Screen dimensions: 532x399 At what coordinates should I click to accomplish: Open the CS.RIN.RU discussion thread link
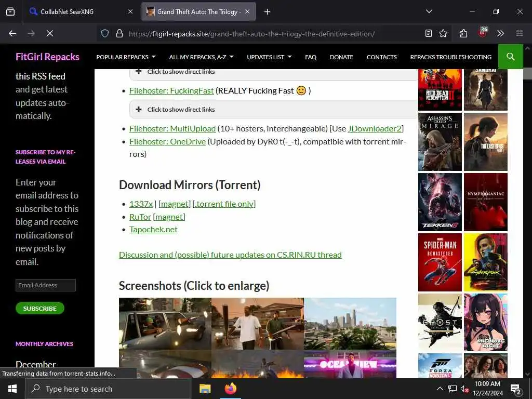point(230,255)
